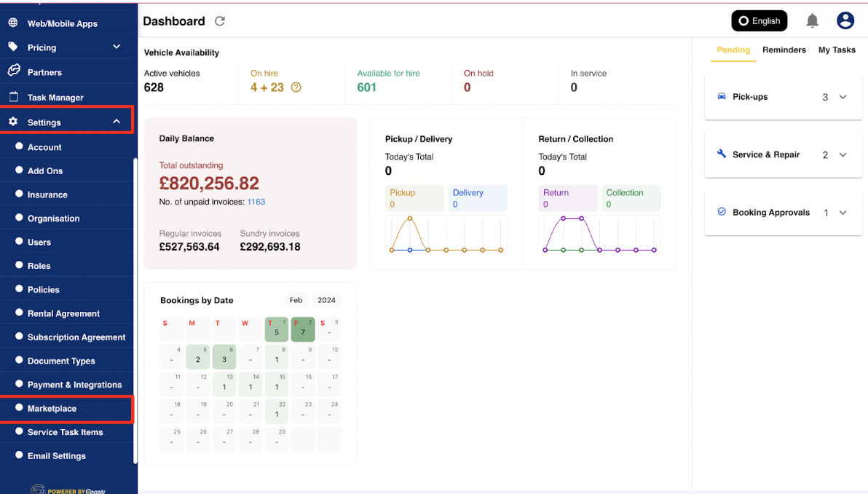Open Task Manager using its calendar icon
This screenshot has height=494, width=868.
coord(12,96)
